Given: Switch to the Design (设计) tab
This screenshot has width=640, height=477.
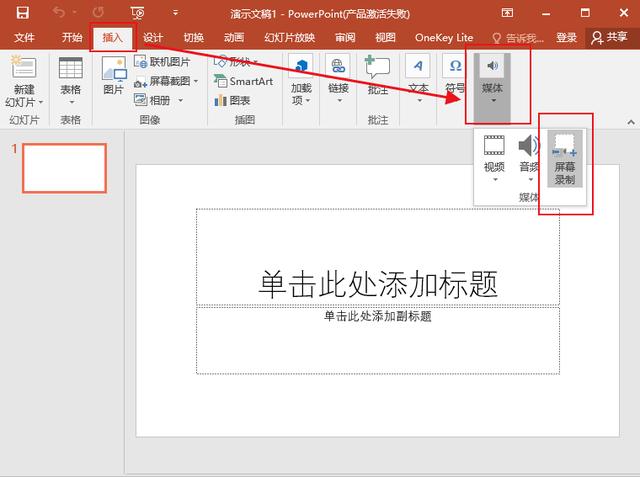Looking at the screenshot, I should click(153, 37).
